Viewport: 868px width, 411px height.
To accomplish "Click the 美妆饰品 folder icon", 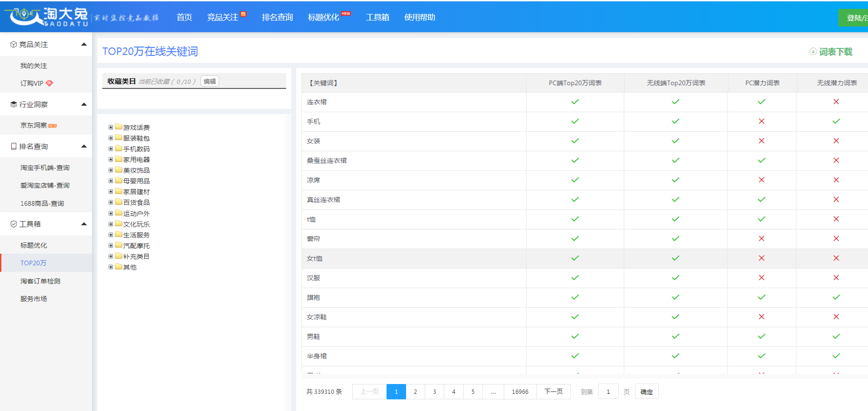I will pyautogui.click(x=119, y=170).
